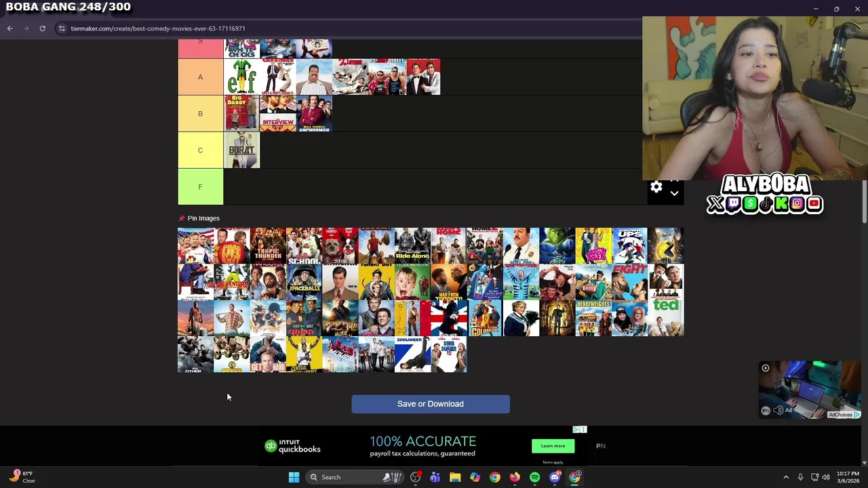
Task: Pick the Central Intelligence poster
Action: tap(304, 354)
